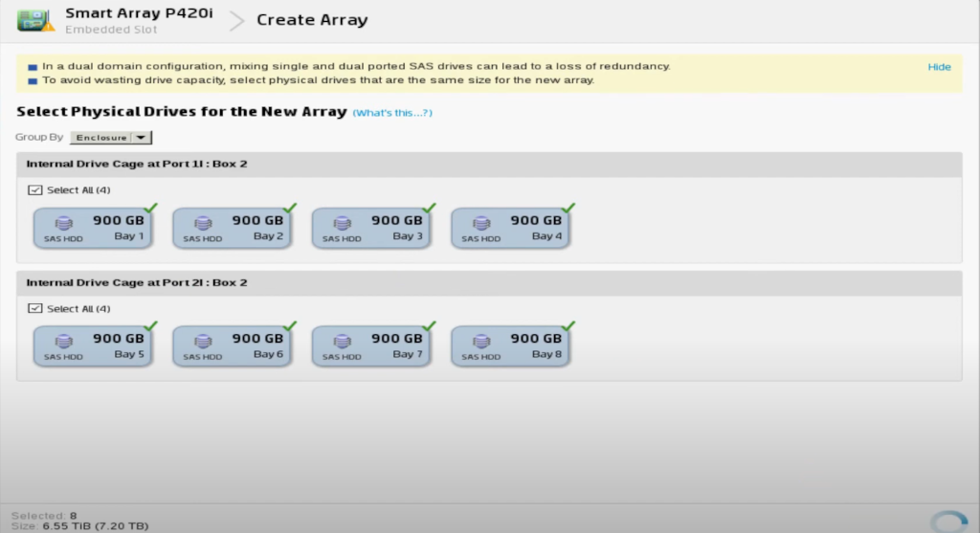Click the SAS HDD disk icon for Bay 5

click(x=63, y=341)
